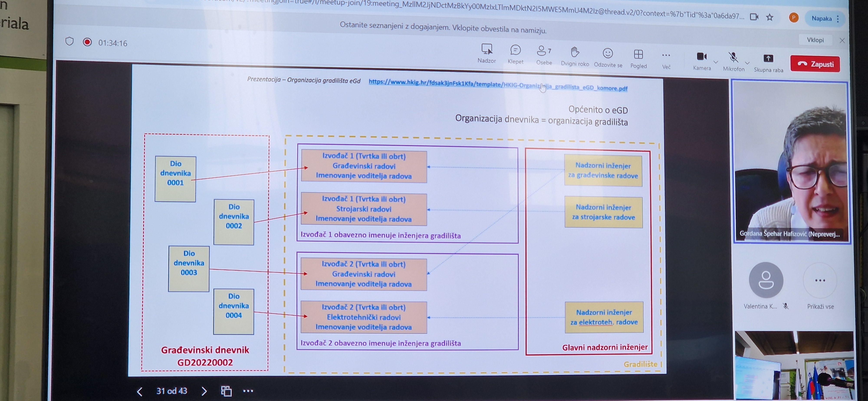This screenshot has width=868, height=401.
Task: Open the Odzovite se reactions
Action: [x=608, y=58]
